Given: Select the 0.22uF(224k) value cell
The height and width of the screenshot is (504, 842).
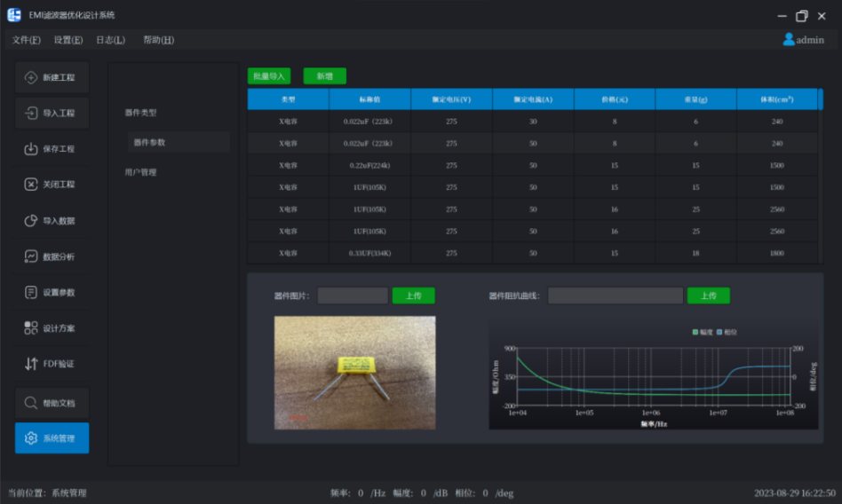Looking at the screenshot, I should (370, 165).
